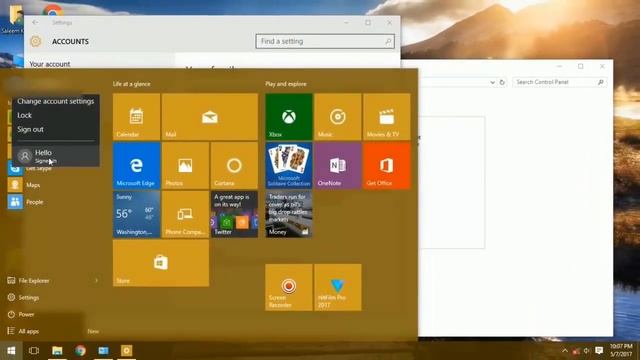This screenshot has width=640, height=360.
Task: Click the Get Office tile
Action: pos(387,165)
